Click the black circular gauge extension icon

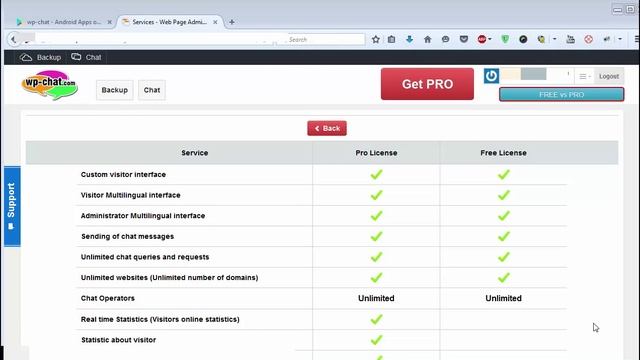(523, 39)
